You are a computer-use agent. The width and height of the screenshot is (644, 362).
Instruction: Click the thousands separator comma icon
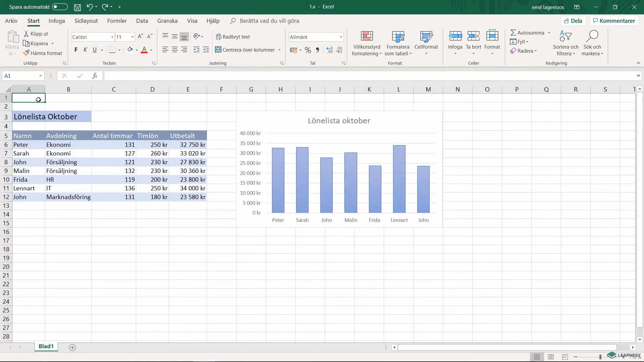tap(317, 50)
